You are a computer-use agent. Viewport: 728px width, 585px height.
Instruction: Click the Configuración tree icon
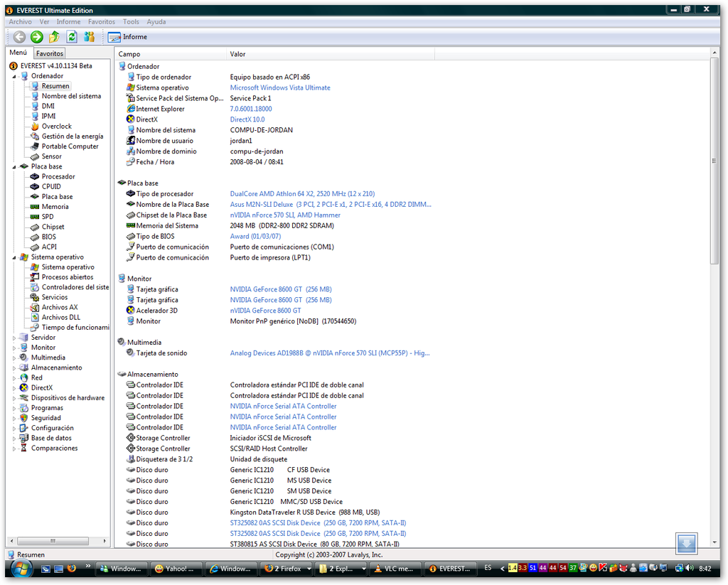[x=24, y=428]
